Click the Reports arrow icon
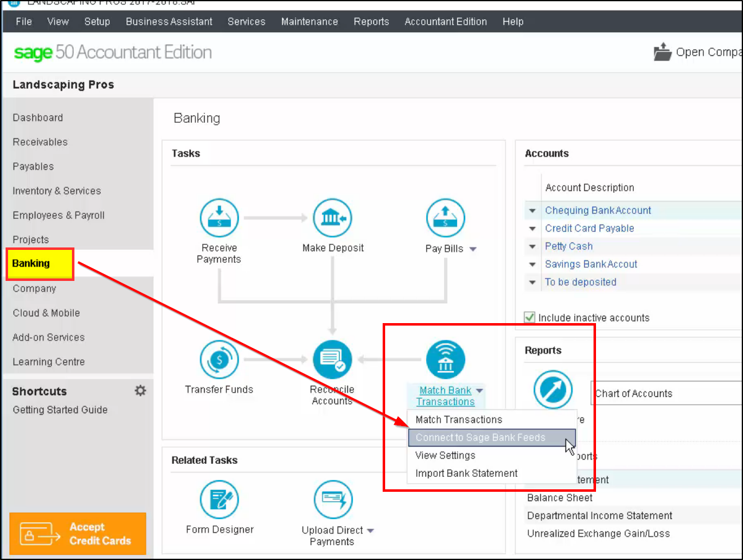The height and width of the screenshot is (560, 743). pos(553,389)
